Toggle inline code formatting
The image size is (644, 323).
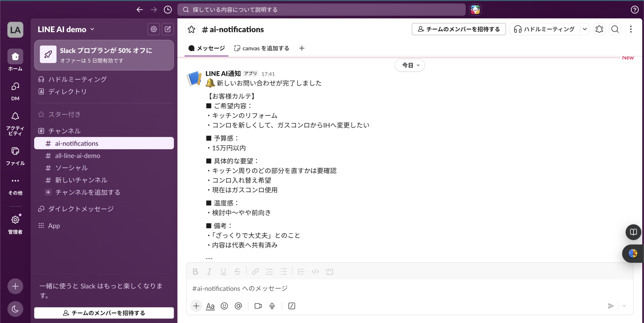pyautogui.click(x=315, y=271)
